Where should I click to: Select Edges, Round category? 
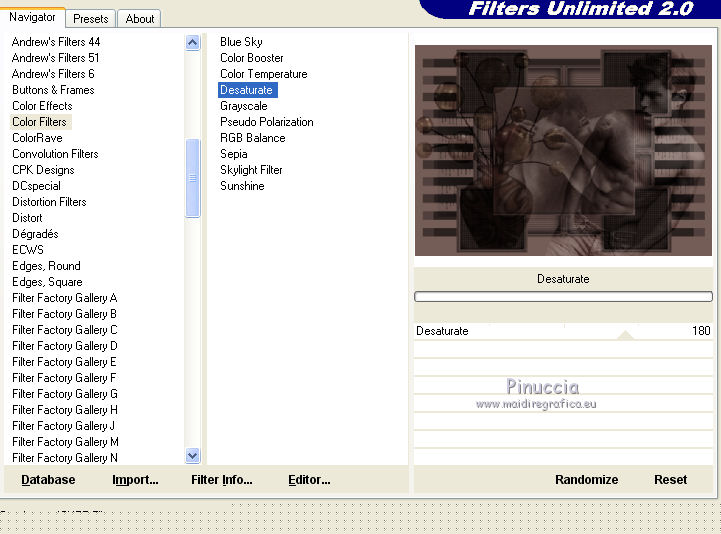click(46, 266)
